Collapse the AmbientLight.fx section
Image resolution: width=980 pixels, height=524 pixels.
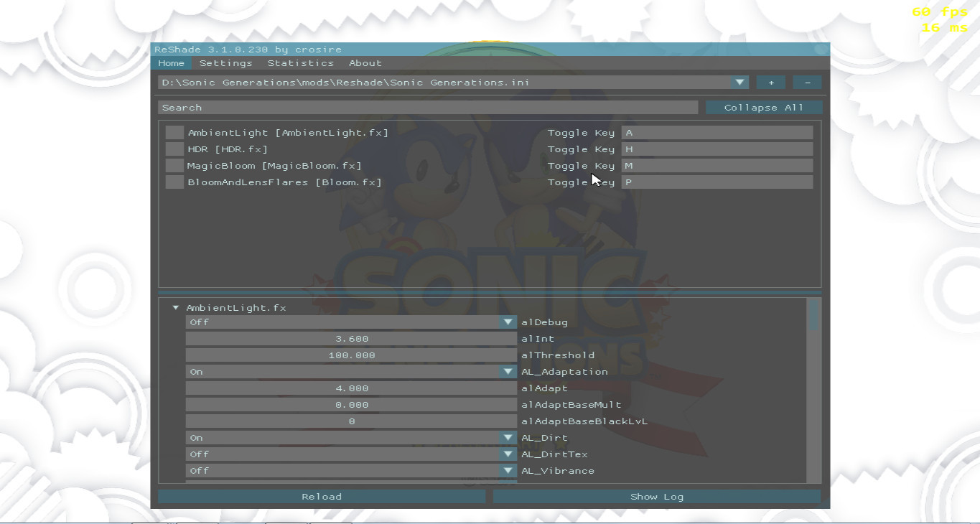click(x=174, y=307)
